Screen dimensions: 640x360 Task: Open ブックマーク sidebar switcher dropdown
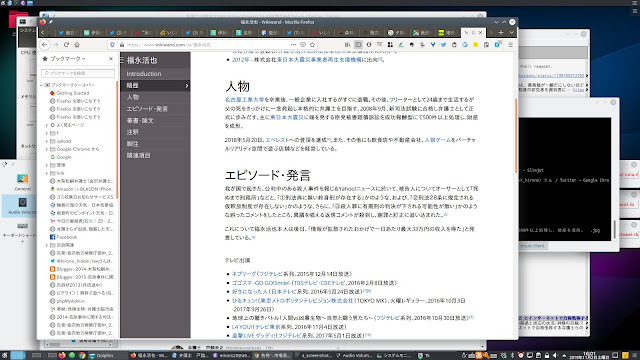pyautogui.click(x=64, y=59)
